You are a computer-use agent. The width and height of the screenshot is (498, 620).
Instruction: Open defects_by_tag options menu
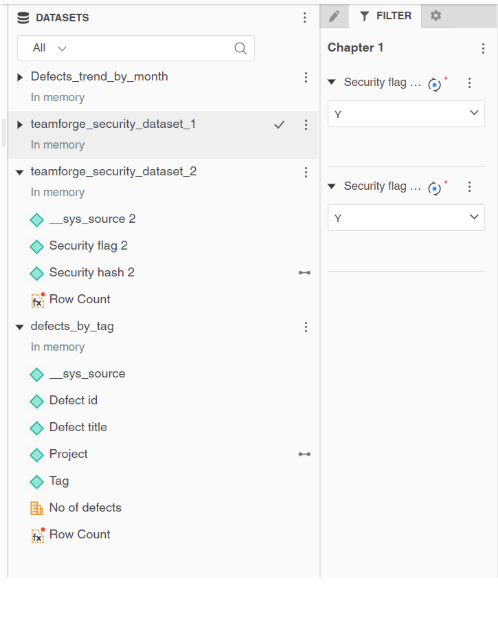click(306, 327)
